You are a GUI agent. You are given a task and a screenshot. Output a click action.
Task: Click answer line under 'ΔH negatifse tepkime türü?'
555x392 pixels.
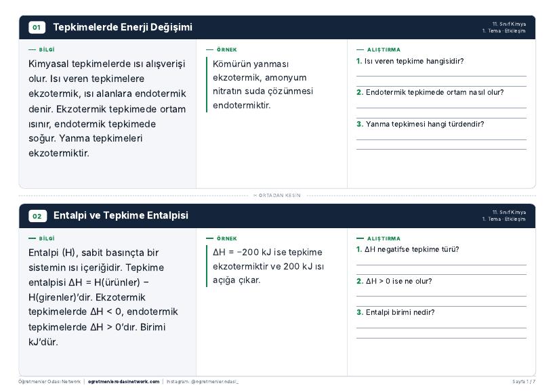tap(441, 265)
